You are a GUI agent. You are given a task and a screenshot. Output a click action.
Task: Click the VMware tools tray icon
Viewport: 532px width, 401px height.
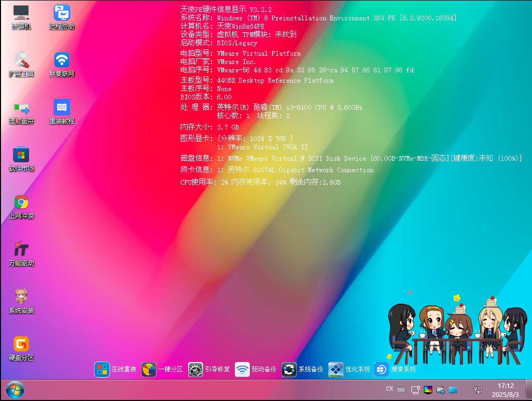(440, 389)
